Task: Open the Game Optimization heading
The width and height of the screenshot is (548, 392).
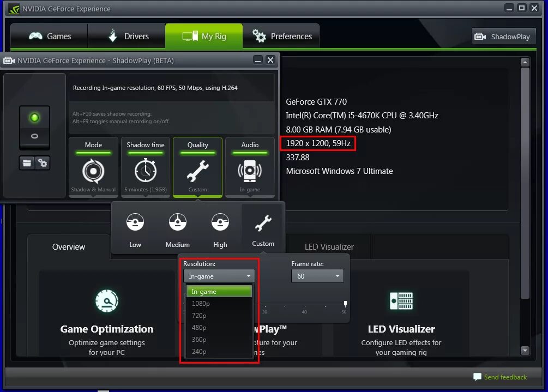Action: pos(106,329)
